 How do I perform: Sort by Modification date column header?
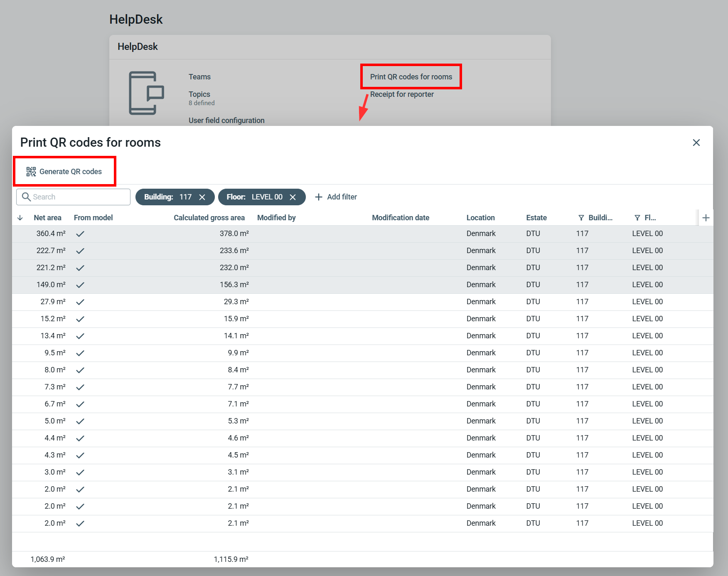point(400,218)
